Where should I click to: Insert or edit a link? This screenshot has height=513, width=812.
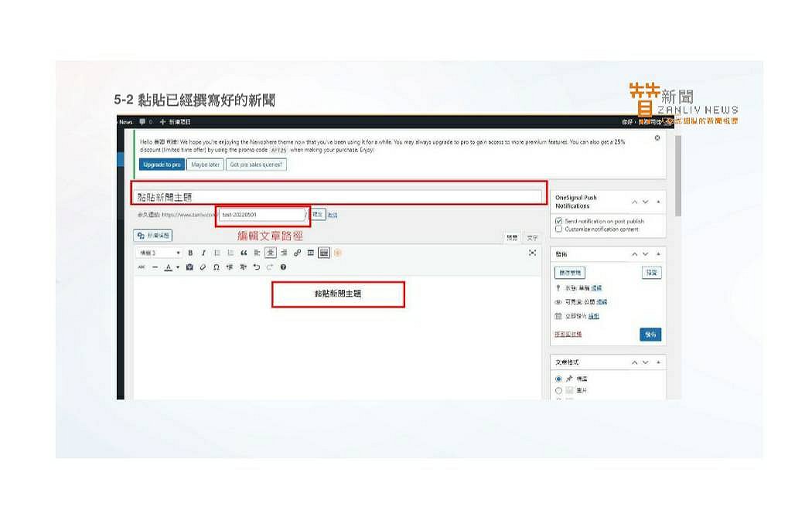tap(297, 253)
